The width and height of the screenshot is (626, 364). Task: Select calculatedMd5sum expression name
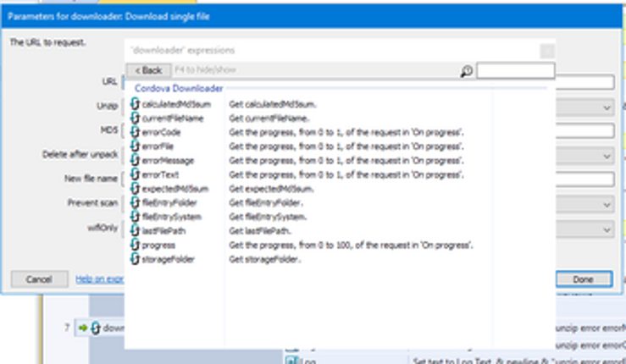pos(176,105)
